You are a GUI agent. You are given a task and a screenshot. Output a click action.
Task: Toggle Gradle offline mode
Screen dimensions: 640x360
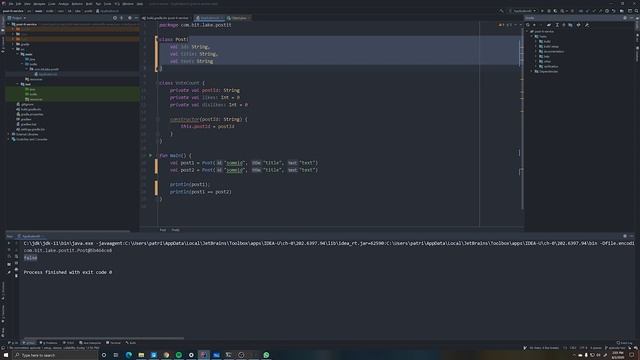click(578, 25)
